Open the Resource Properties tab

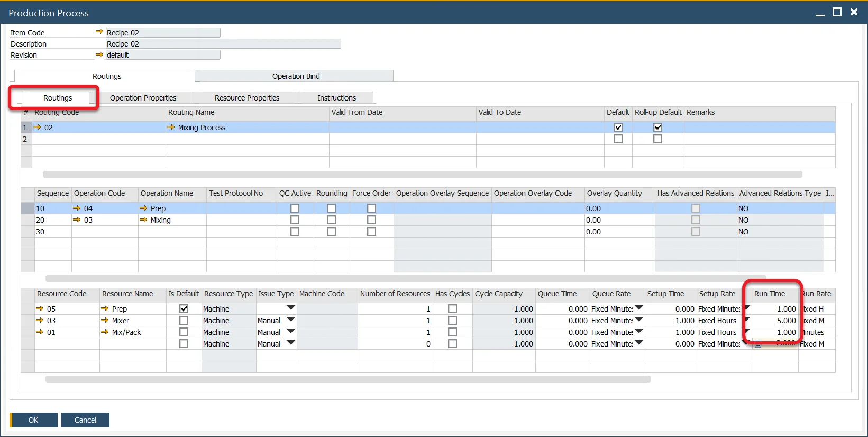(246, 98)
